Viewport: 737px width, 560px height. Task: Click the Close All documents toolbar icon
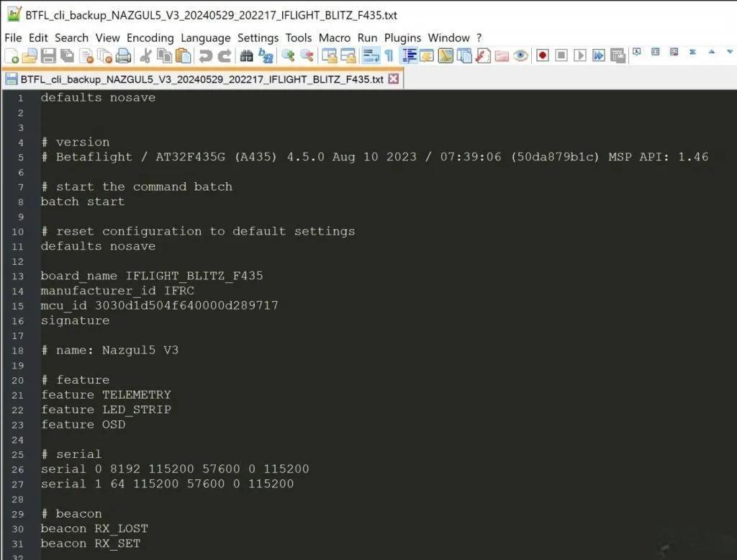click(104, 56)
